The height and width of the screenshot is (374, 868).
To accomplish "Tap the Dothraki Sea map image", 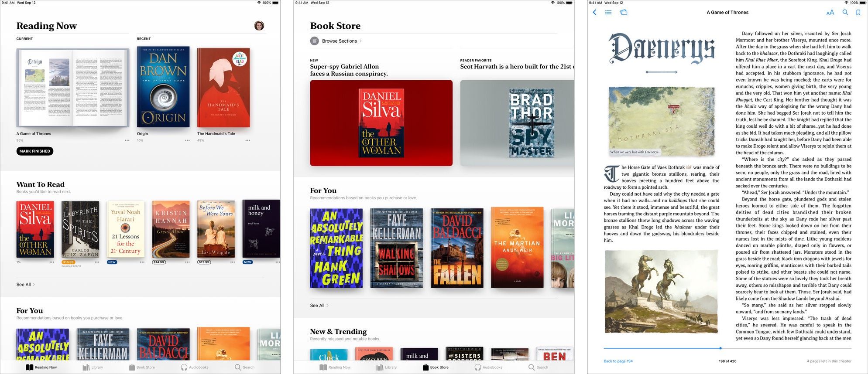I will click(662, 121).
